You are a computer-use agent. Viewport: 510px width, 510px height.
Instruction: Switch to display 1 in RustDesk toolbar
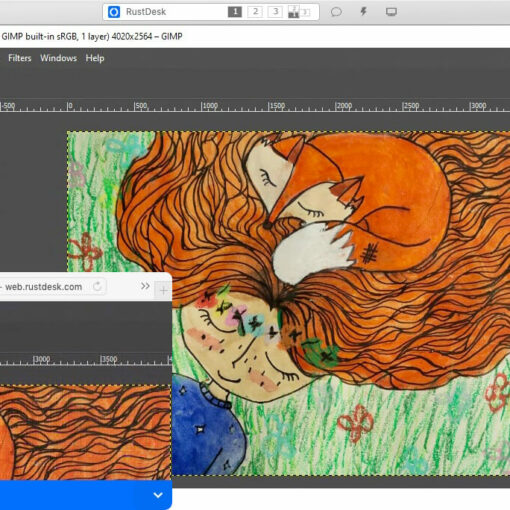[x=235, y=12]
